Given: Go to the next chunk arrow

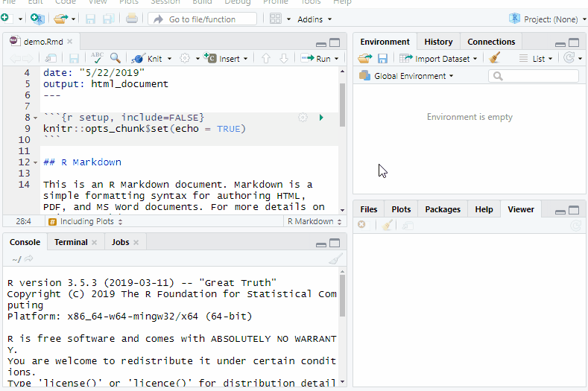Looking at the screenshot, I should (x=284, y=59).
